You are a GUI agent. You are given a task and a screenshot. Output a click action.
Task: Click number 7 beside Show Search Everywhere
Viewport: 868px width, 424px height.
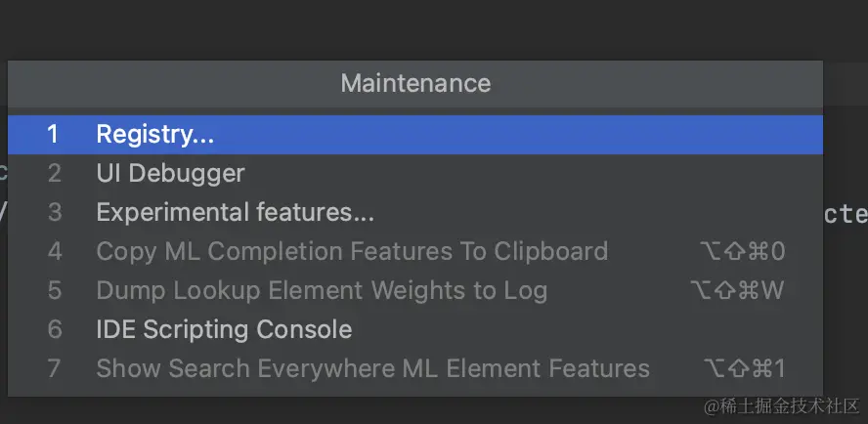click(54, 368)
